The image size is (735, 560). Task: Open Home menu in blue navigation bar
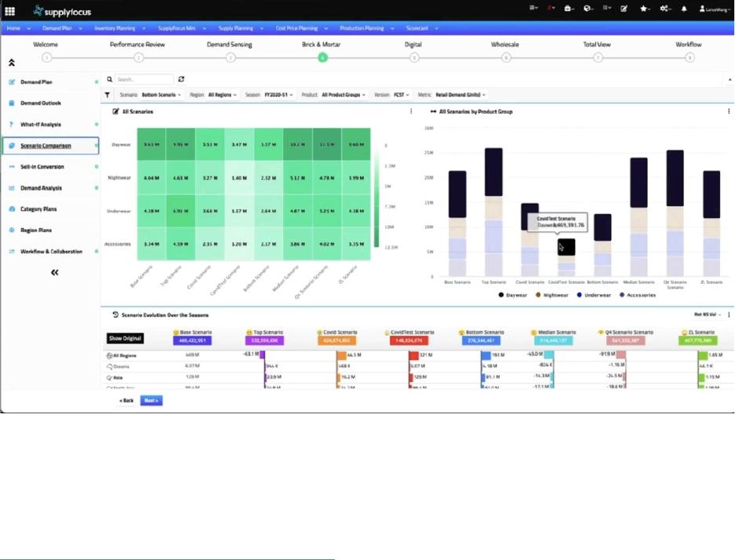click(19, 28)
